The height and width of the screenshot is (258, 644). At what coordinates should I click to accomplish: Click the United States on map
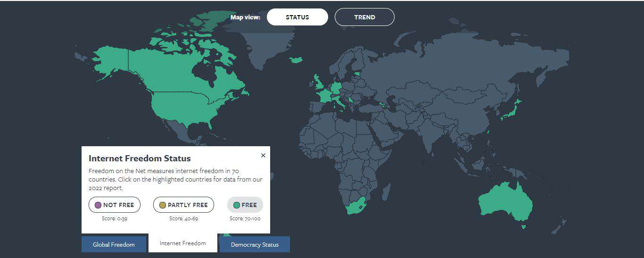(x=189, y=108)
